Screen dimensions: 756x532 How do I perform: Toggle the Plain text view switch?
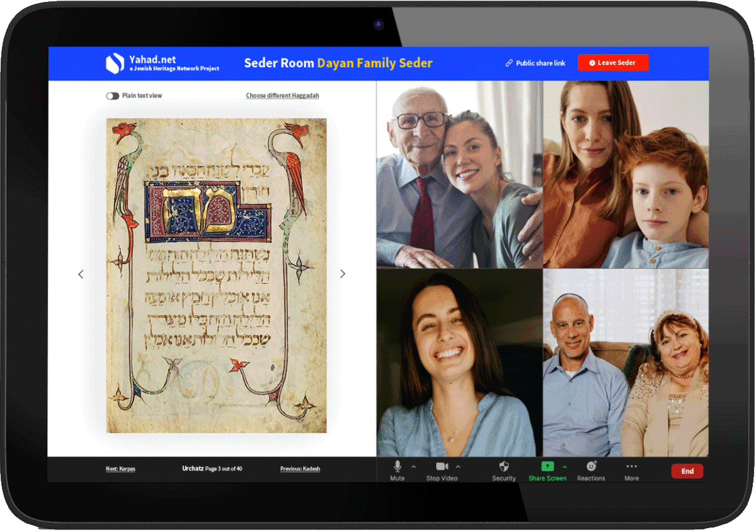[x=112, y=96]
